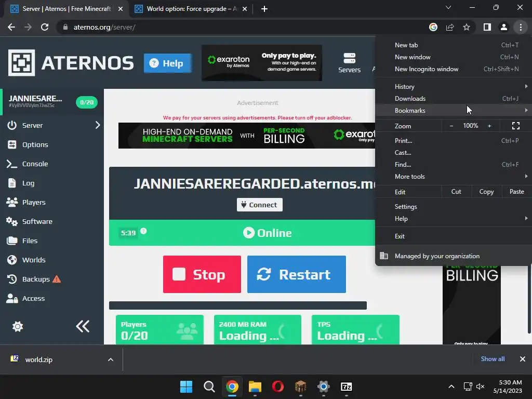Viewport: 532px width, 399px height.
Task: Open a new browser tab plus button
Action: click(264, 9)
